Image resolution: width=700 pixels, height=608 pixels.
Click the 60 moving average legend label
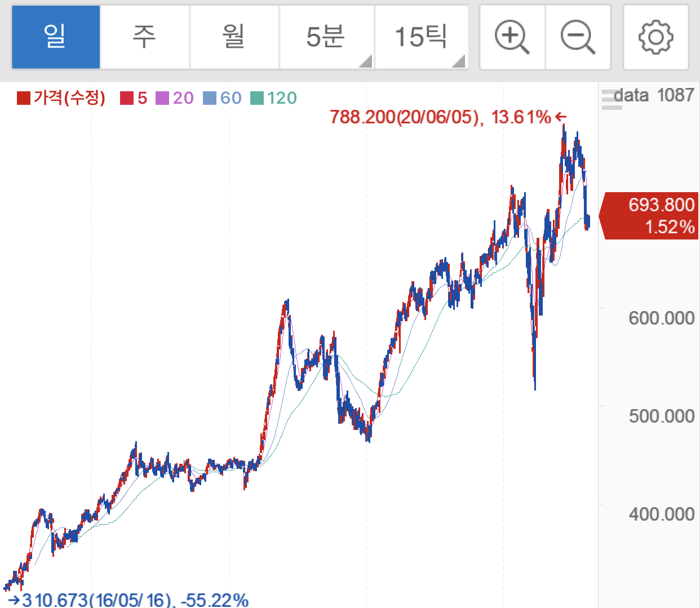(x=231, y=98)
